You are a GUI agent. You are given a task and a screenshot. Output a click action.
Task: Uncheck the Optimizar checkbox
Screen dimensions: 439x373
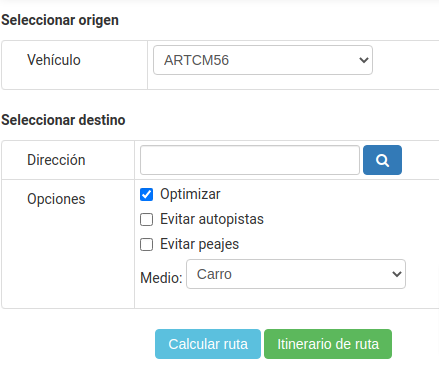146,195
